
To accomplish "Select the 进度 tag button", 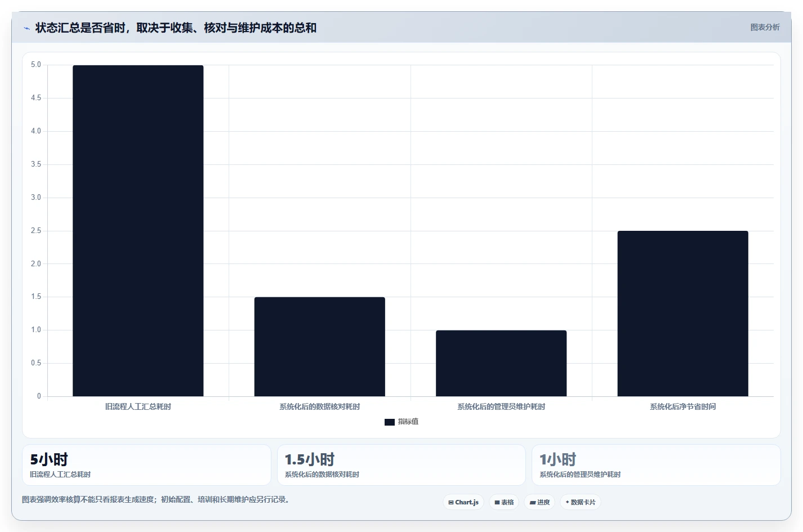I will point(539,502).
